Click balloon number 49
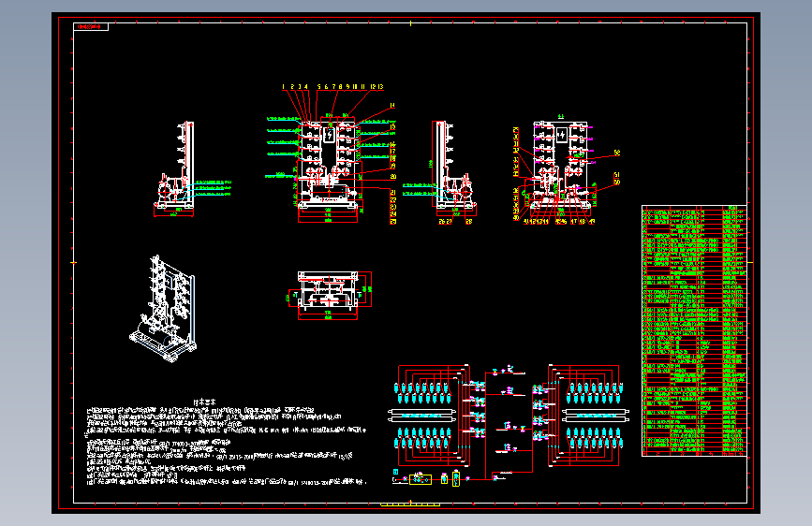This screenshot has height=526, width=812. click(x=591, y=222)
